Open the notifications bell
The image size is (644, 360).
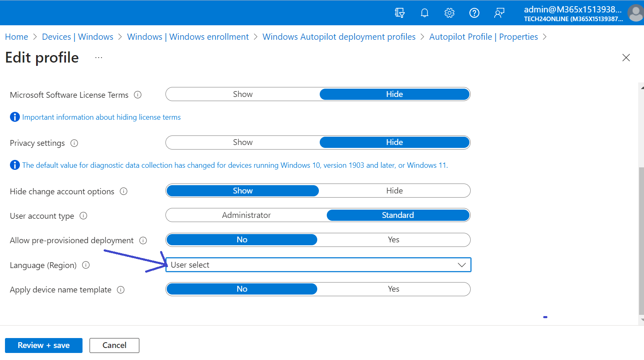pyautogui.click(x=424, y=13)
